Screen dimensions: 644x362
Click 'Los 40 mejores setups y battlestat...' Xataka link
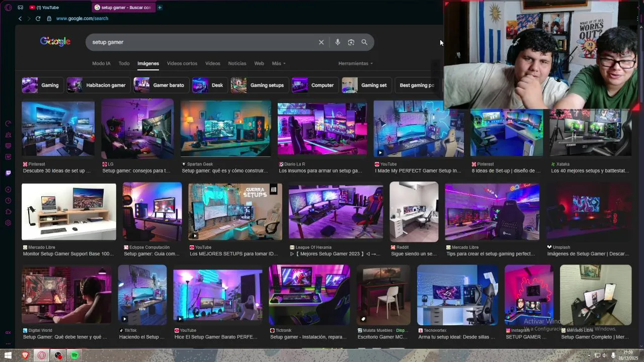click(x=590, y=170)
